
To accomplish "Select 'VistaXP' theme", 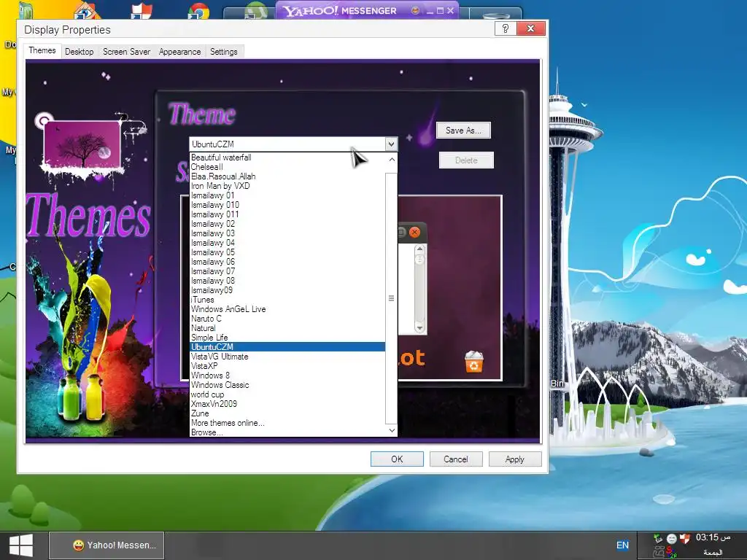I will 287,366.
